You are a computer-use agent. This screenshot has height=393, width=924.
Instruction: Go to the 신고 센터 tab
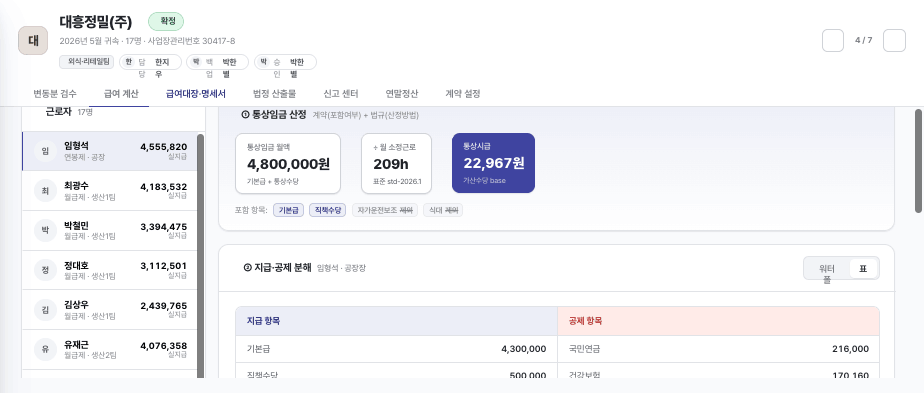[341, 93]
